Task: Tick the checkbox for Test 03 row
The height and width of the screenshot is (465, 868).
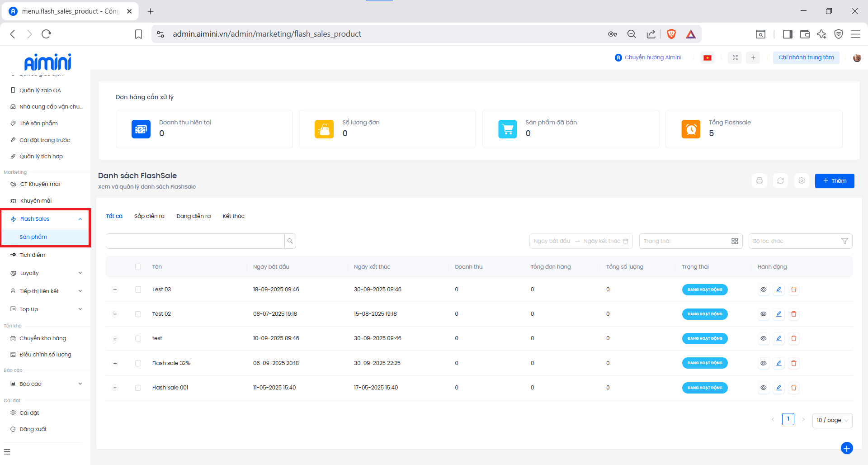Action: [138, 289]
